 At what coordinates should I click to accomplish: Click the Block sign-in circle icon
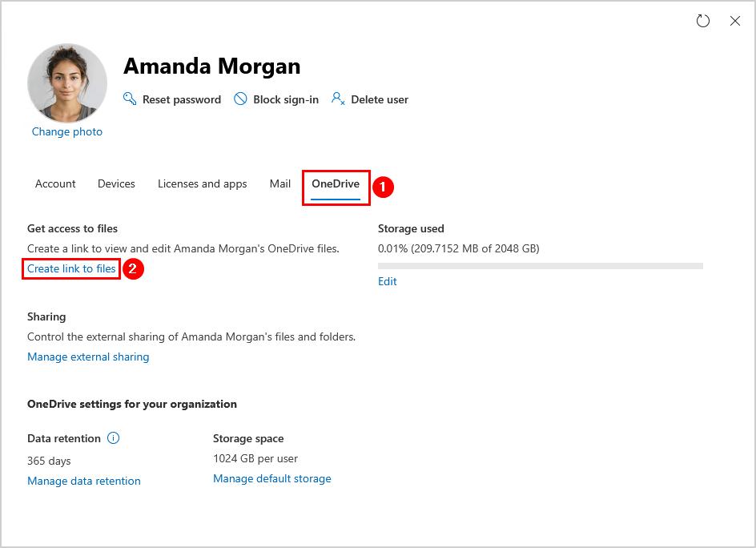240,99
